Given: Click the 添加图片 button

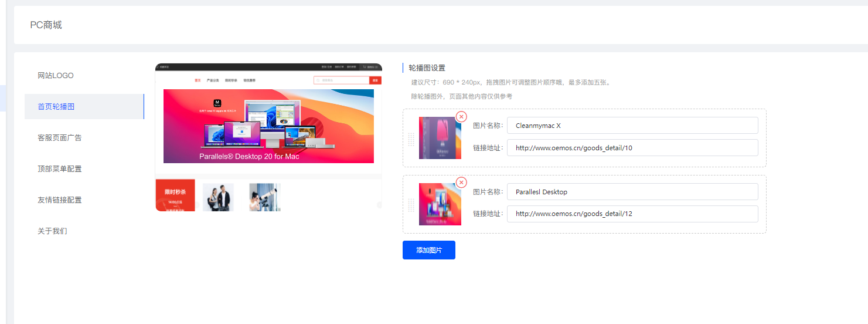Looking at the screenshot, I should click(428, 250).
